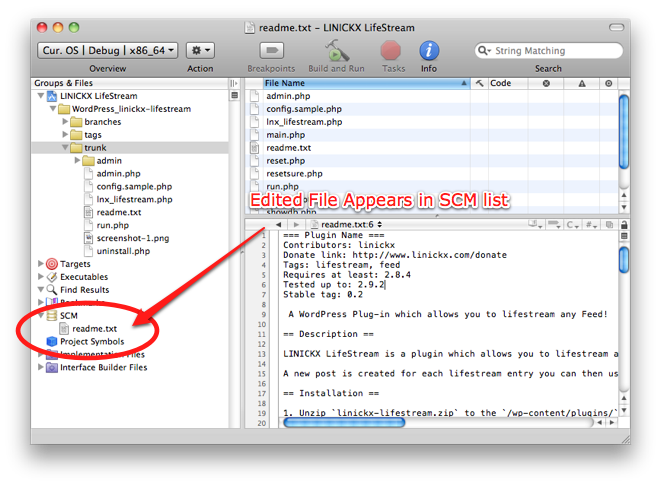Click the Interface Builder Files folder icon

coord(52,367)
